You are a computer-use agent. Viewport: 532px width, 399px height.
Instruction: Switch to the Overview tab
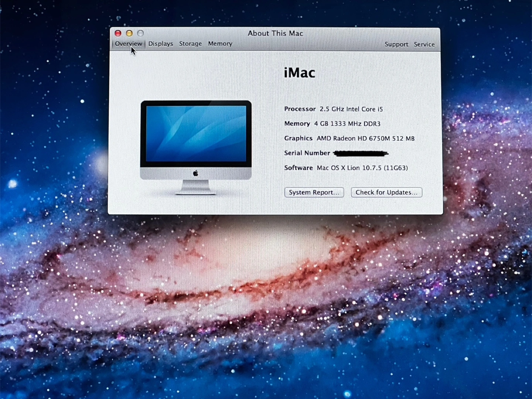(128, 44)
